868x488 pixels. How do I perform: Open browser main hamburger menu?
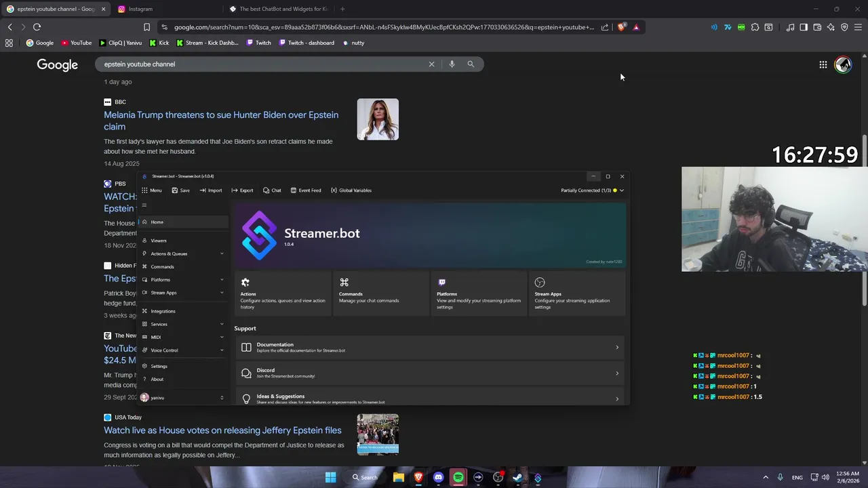858,27
